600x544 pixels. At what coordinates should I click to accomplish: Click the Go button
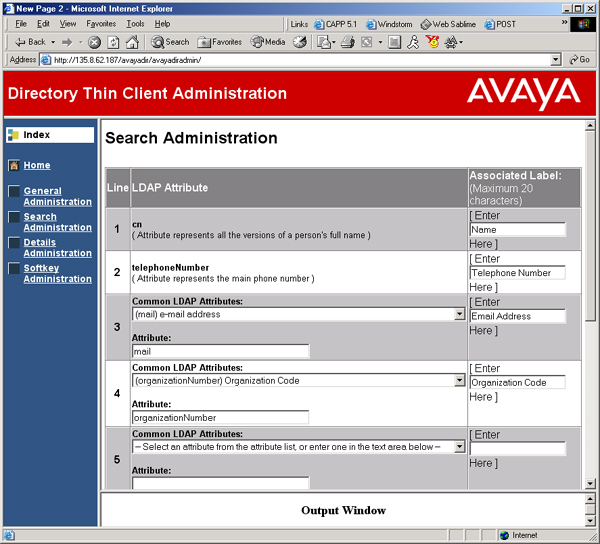pyautogui.click(x=580, y=60)
